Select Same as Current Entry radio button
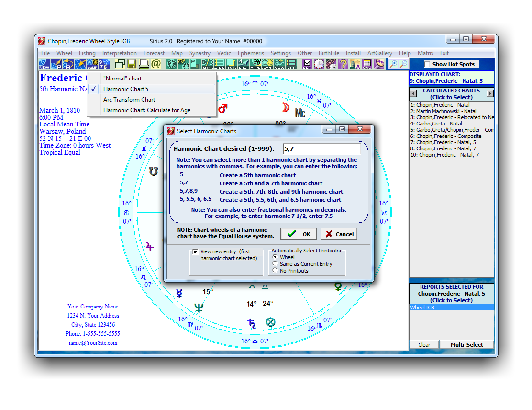This screenshot has height=410, width=532. coord(275,263)
